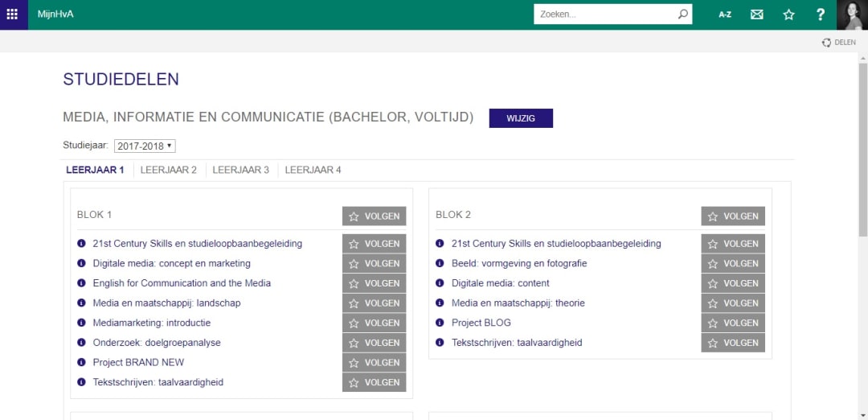Follow Digitale media: concept en marketing
The image size is (868, 420).
click(x=375, y=264)
